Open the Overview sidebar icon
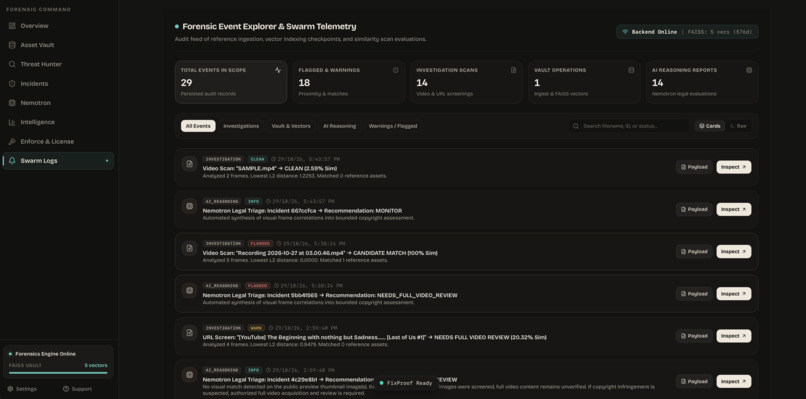 [12, 26]
